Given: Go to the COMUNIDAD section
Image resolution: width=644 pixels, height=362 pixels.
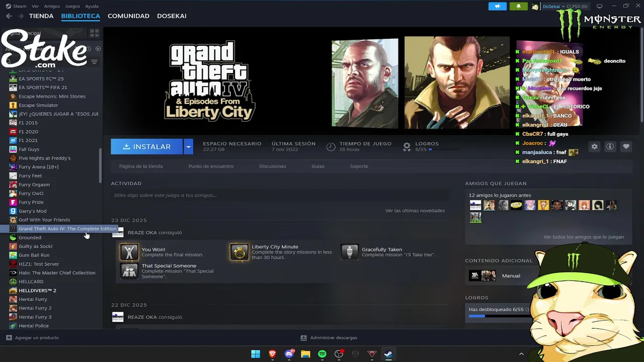Looking at the screenshot, I should coord(128,16).
